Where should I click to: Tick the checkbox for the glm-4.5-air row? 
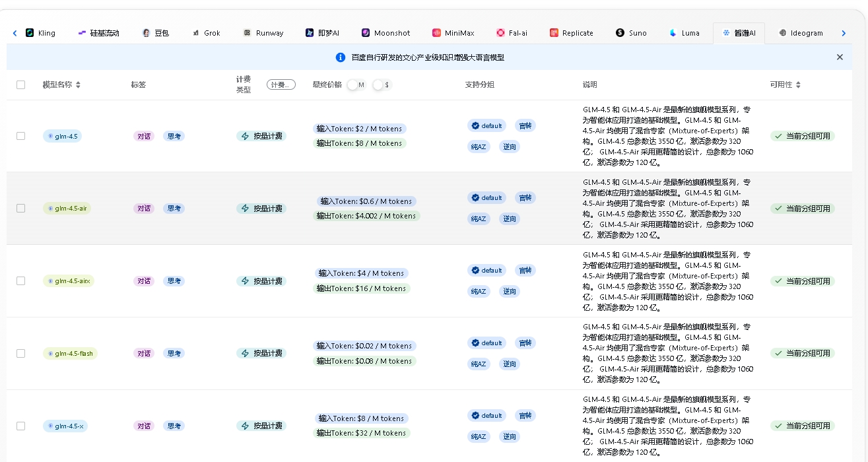click(x=20, y=209)
